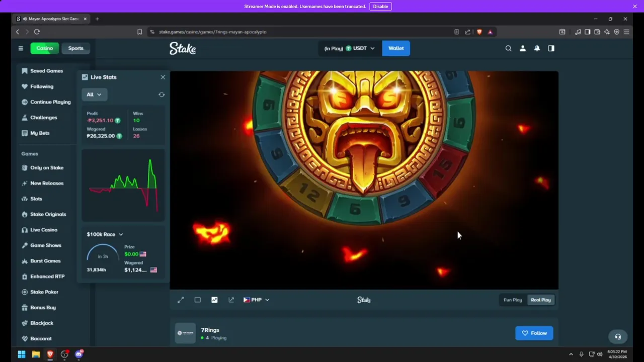644x362 pixels.
Task: Click the browser address bar URL
Action: click(x=213, y=32)
